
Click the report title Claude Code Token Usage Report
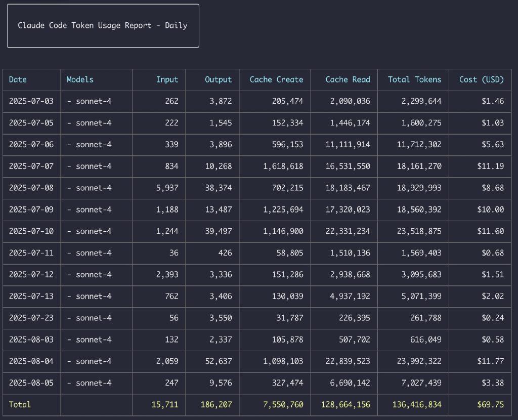click(x=103, y=25)
